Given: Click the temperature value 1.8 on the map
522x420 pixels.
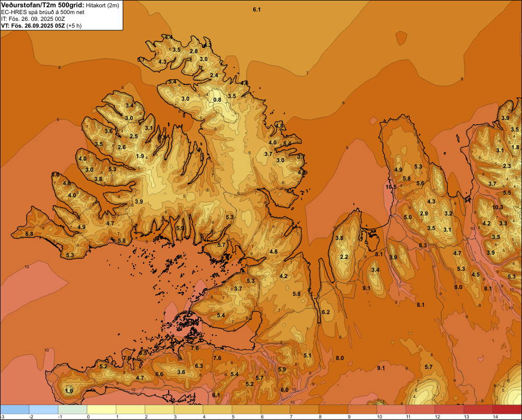Looking at the screenshot, I should pyautogui.click(x=515, y=148).
